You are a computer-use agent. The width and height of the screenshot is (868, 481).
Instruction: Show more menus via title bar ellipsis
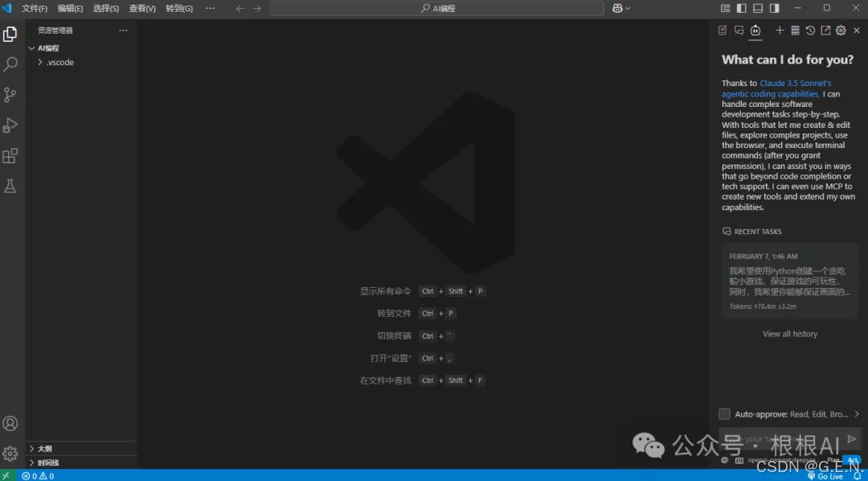(210, 8)
